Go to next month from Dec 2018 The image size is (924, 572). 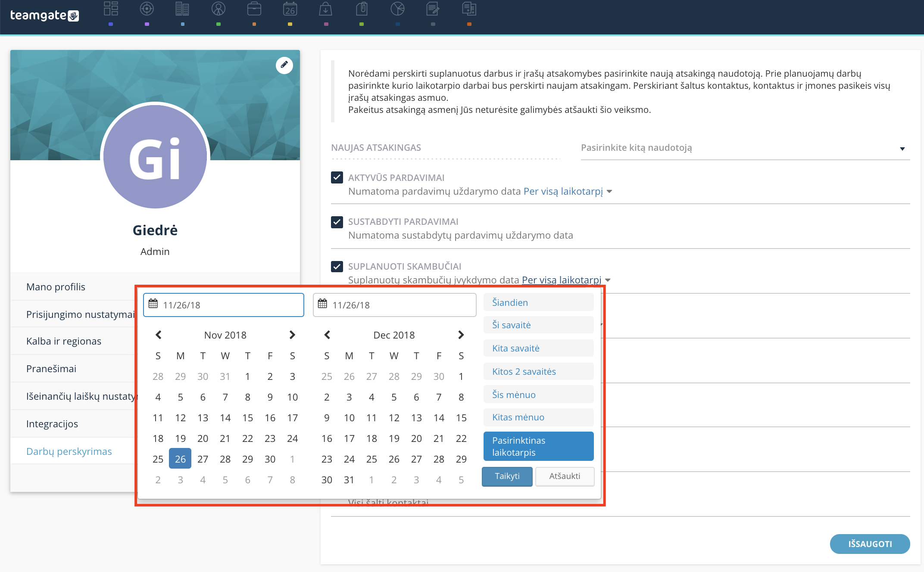(x=461, y=335)
